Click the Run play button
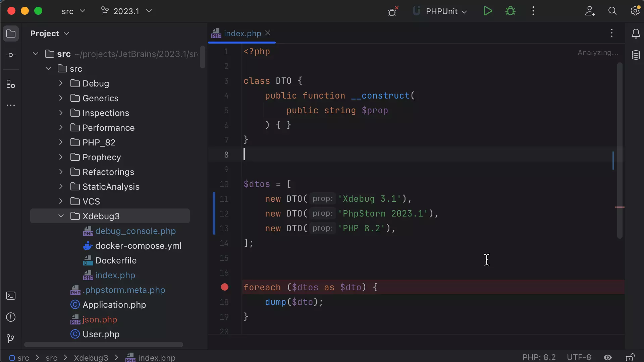Screen dimensions: 644x362 click(488, 11)
